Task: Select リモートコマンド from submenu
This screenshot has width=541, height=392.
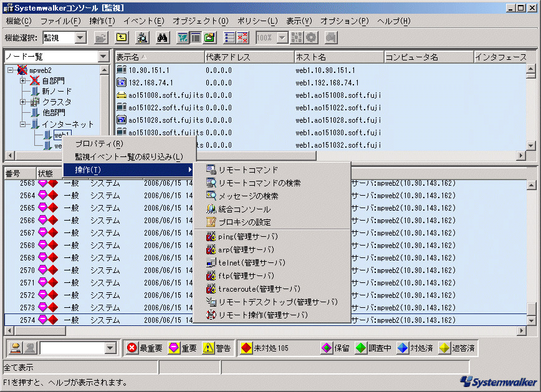Action: click(x=272, y=170)
